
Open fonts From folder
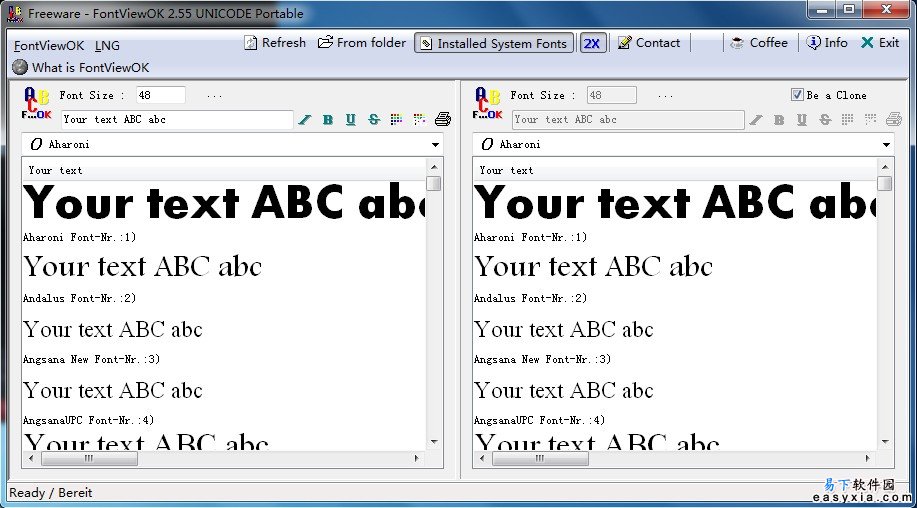click(362, 43)
